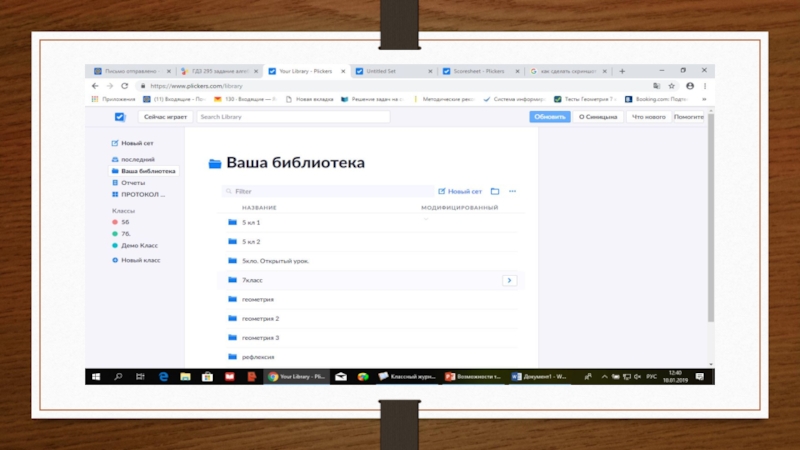This screenshot has height=450, width=800.
Task: Click 'Новый сет' next to the filter
Action: pyautogui.click(x=460, y=191)
